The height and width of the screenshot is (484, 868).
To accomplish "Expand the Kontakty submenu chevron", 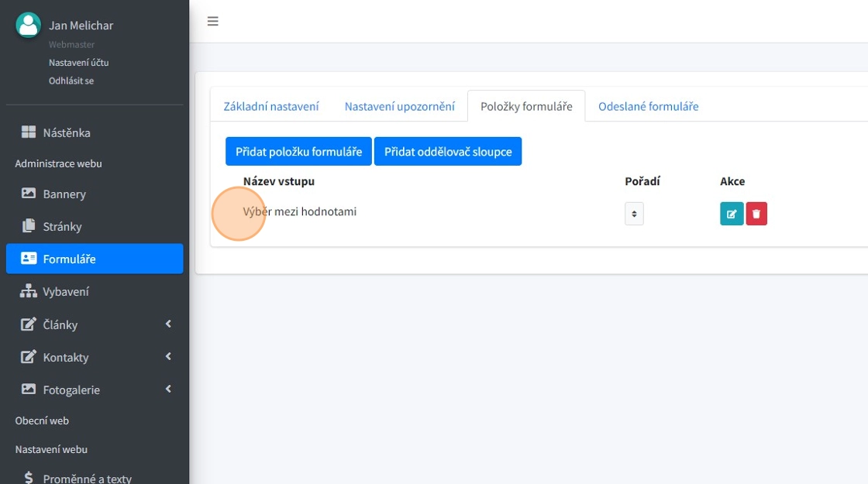I will pos(168,357).
